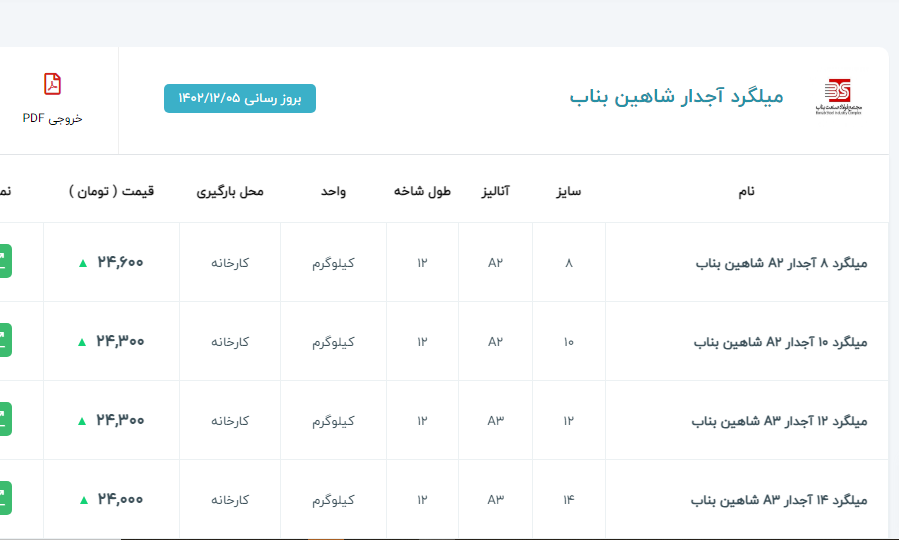Click the red PDF export icon
This screenshot has width=899, height=540.
(x=53, y=84)
